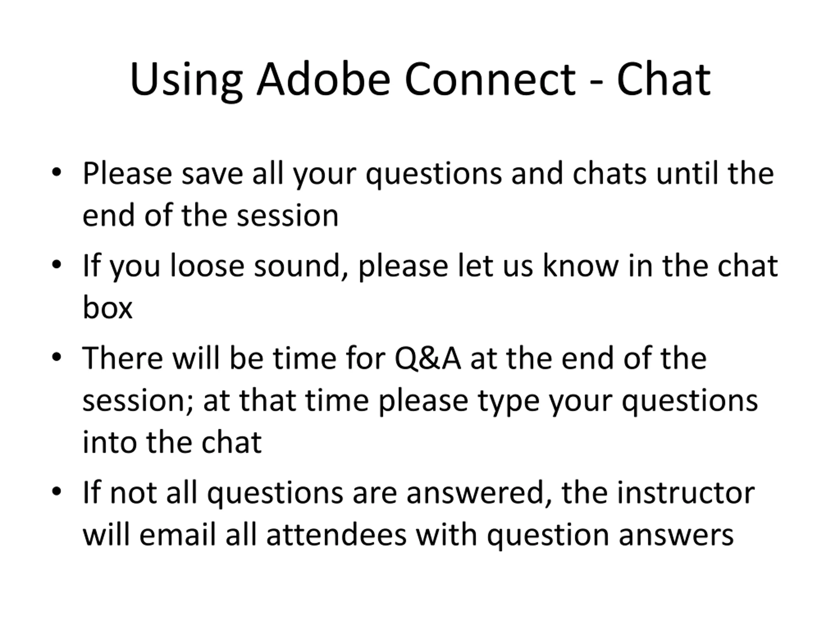Click the slide title 'Using Adobe Connect - Chat'

coord(420,80)
